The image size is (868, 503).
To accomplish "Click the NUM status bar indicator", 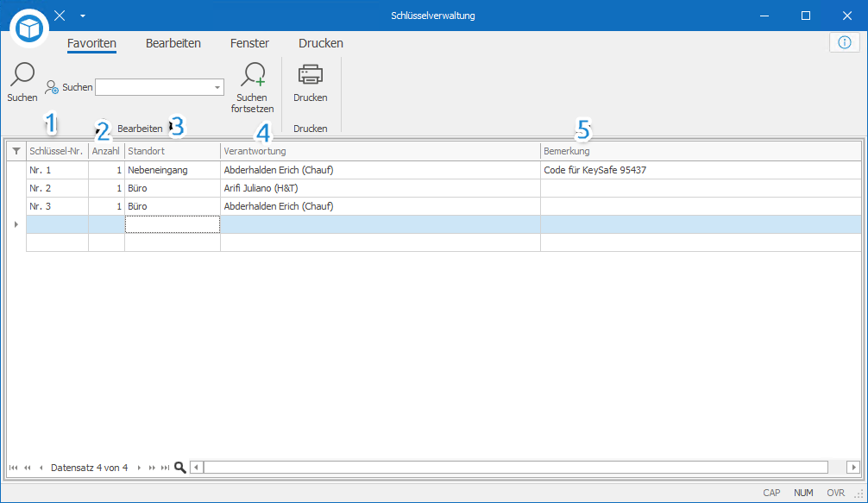I will pyautogui.click(x=804, y=493).
